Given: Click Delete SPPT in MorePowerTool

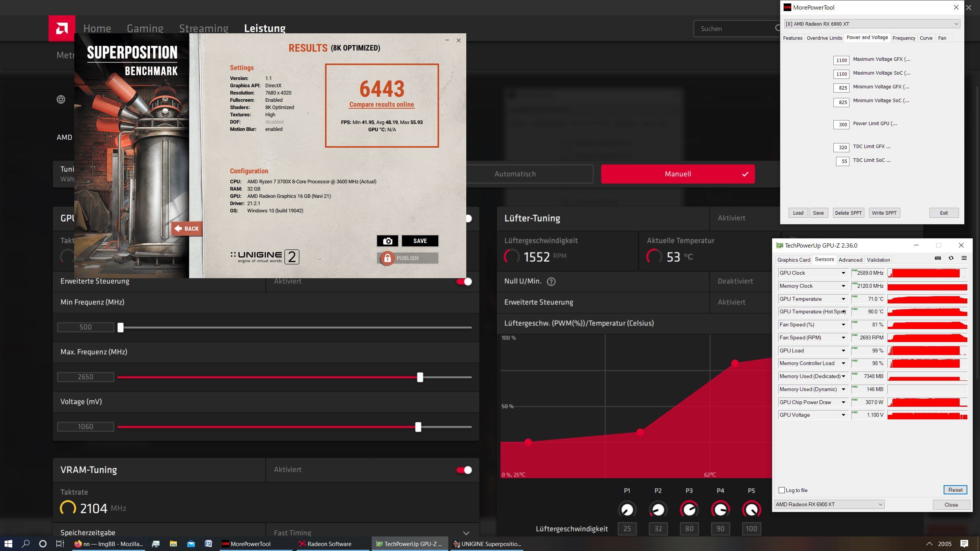Looking at the screenshot, I should click(848, 213).
